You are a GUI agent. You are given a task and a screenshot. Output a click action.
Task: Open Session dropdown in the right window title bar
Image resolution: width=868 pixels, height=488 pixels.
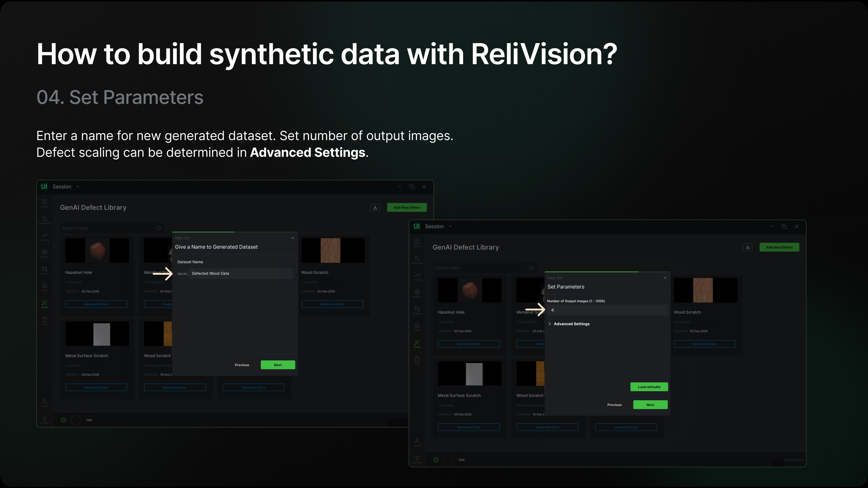pos(438,226)
